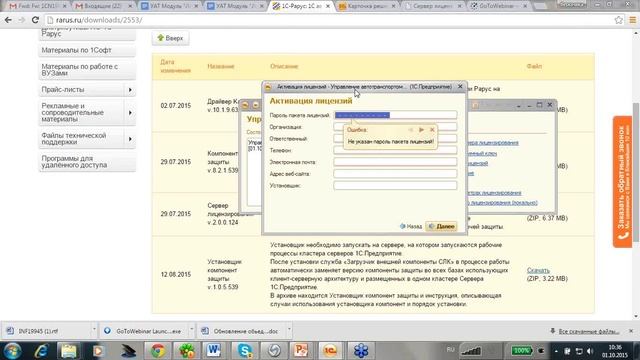Open Программы для удаленного доступа

87,162
